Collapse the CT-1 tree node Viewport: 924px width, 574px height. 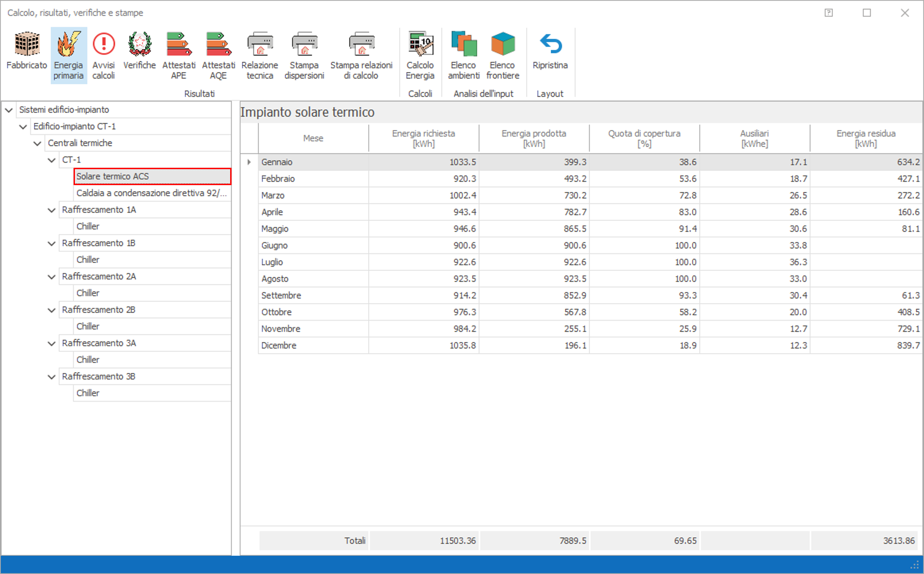(x=52, y=160)
